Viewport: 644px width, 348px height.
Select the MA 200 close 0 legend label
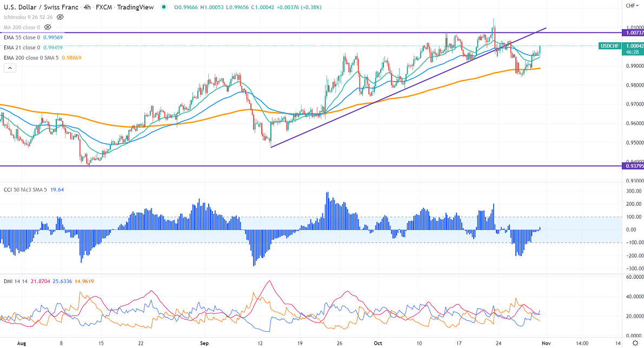point(22,27)
